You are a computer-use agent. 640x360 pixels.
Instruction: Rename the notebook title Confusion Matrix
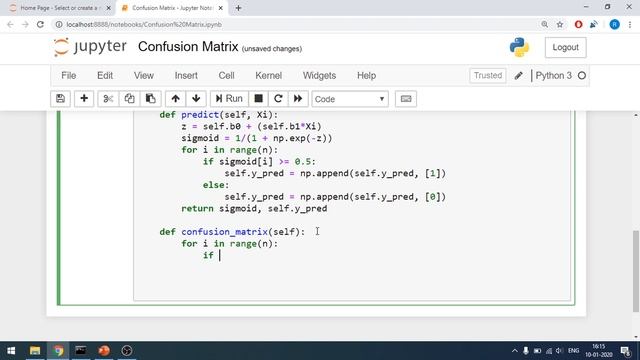click(188, 47)
